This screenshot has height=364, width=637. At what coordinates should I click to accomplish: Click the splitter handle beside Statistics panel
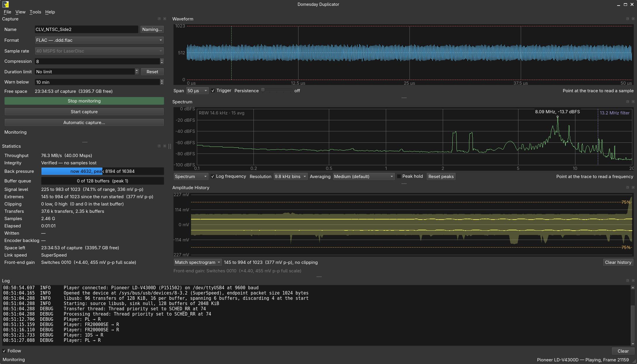click(170, 146)
